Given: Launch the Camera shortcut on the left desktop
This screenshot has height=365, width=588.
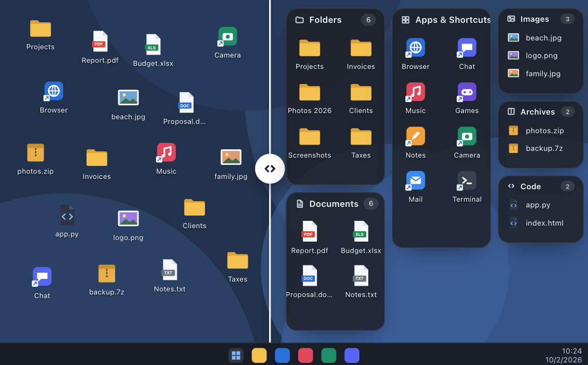Looking at the screenshot, I should (227, 43).
